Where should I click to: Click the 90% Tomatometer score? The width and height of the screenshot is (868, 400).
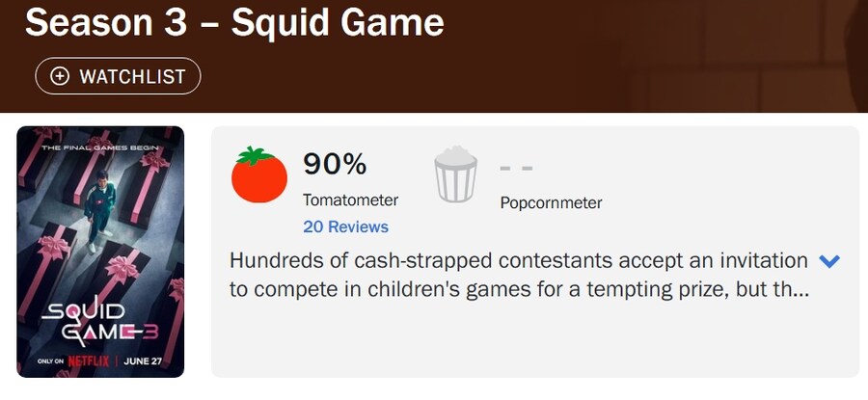[335, 164]
